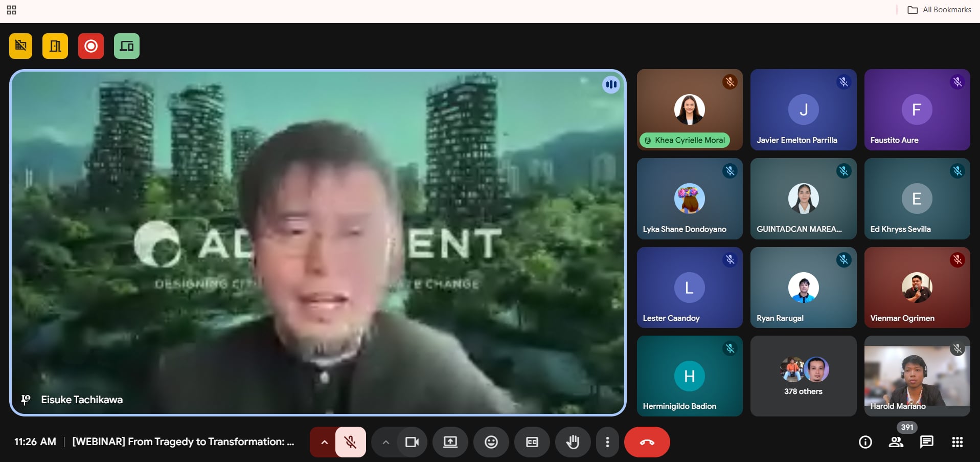Open the three-dot more options menu
Screen dimensions: 980x462
(607, 442)
